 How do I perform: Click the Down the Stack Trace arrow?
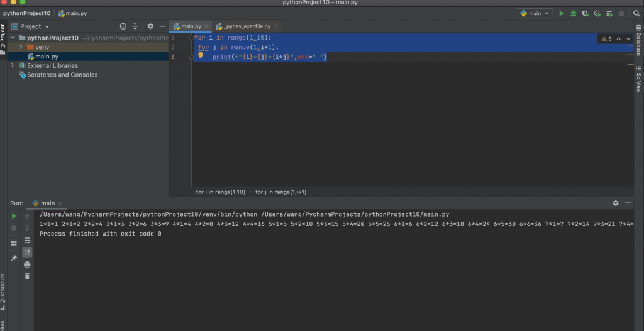pos(28,228)
